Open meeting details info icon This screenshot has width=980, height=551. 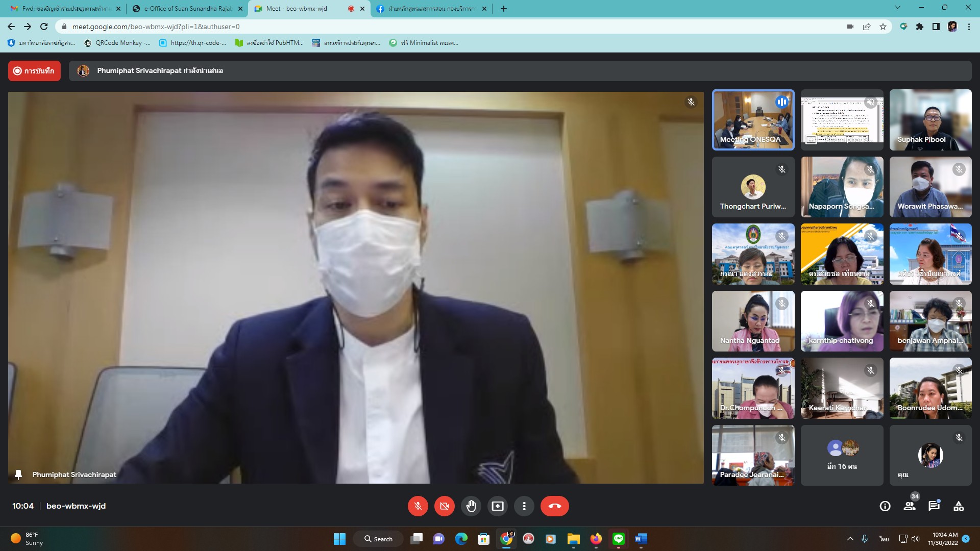(x=885, y=506)
